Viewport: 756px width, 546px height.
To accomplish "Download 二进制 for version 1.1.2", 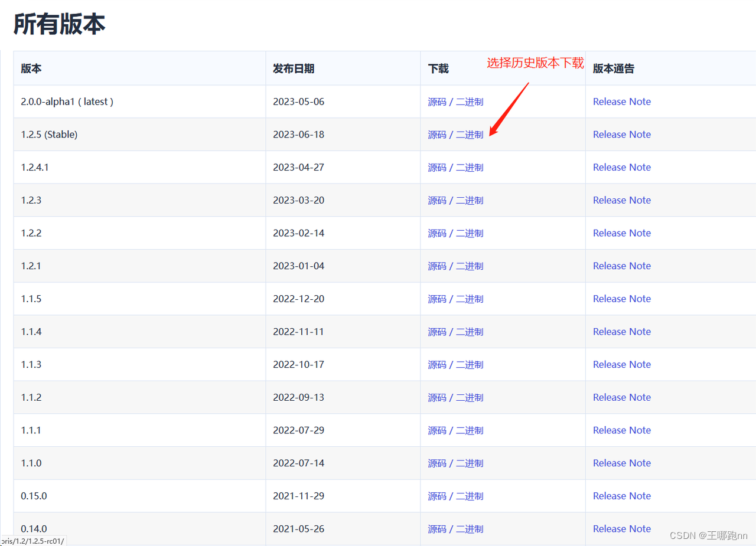I will click(470, 397).
